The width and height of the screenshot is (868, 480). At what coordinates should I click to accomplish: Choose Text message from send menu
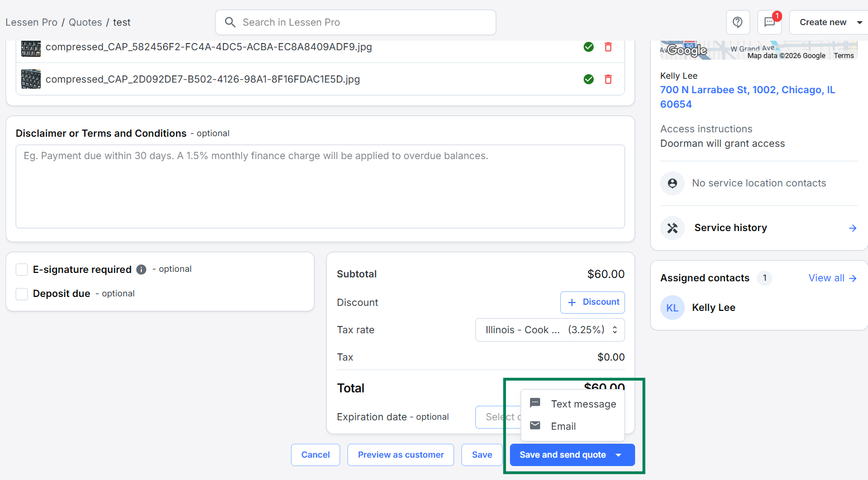(583, 404)
